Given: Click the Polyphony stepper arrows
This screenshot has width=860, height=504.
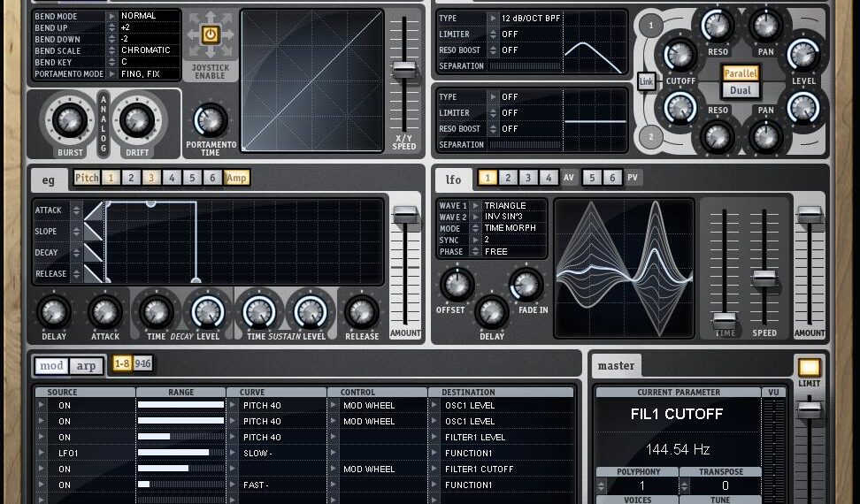Looking at the screenshot, I should pyautogui.click(x=602, y=485).
